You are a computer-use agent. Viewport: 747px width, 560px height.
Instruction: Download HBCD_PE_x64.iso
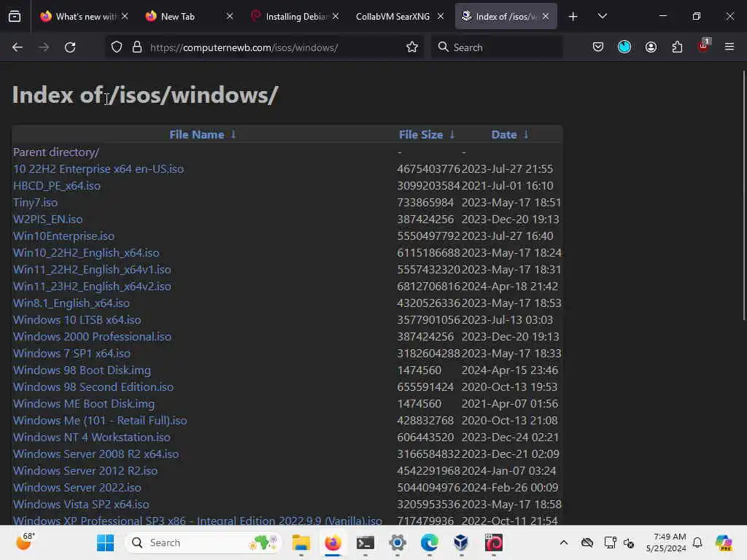click(57, 186)
